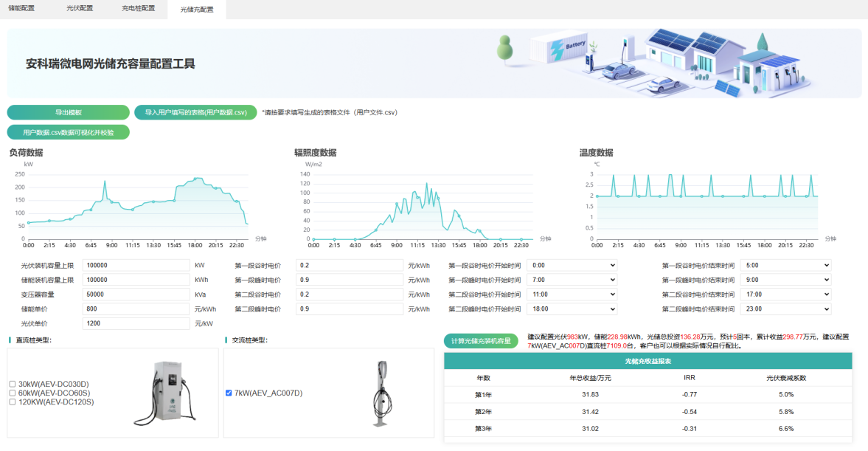选择当前的光储充配置标签页
The height and width of the screenshot is (451, 868).
[198, 10]
